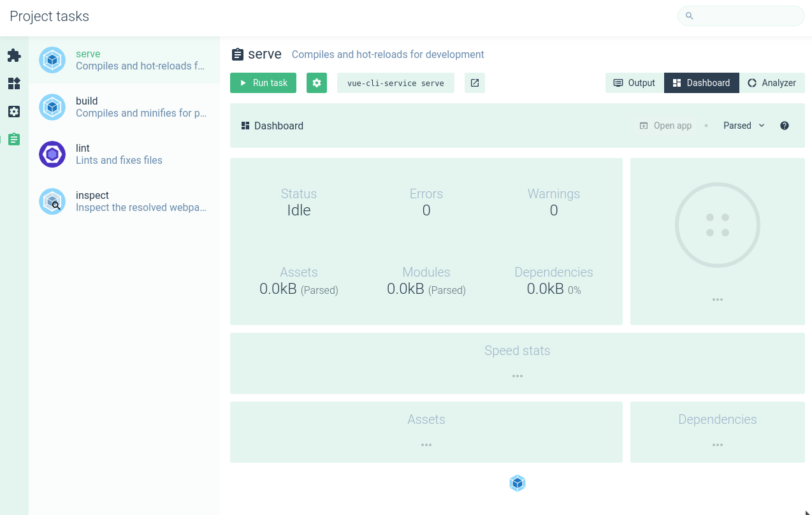Switch to the Dashboard tab
812x515 pixels.
[702, 83]
